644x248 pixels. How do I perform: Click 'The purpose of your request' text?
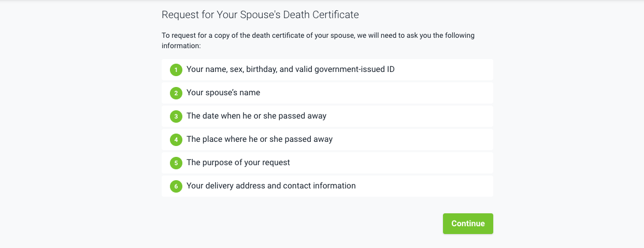(238, 163)
